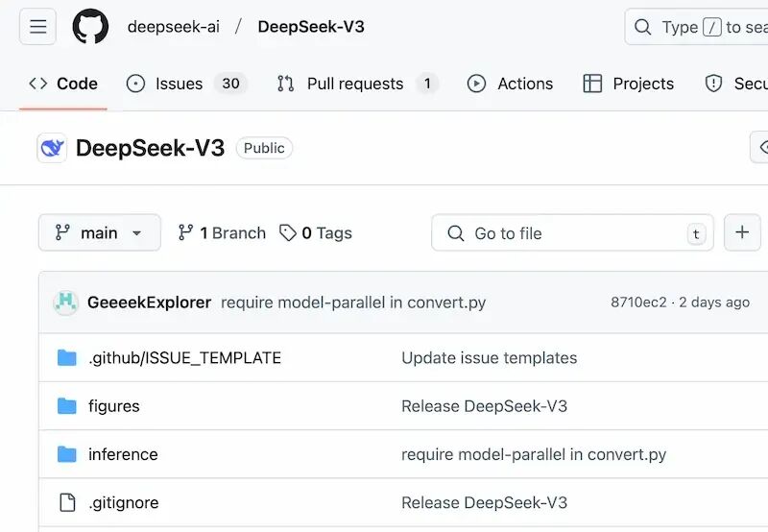Expand the main branch dropdown

tap(100, 232)
